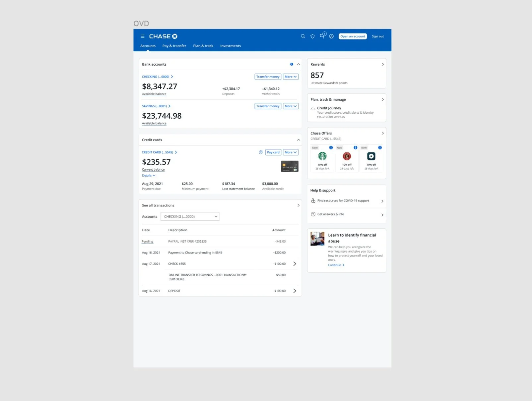532x401 pixels.
Task: Open More dropdown for savings account
Action: pyautogui.click(x=291, y=106)
